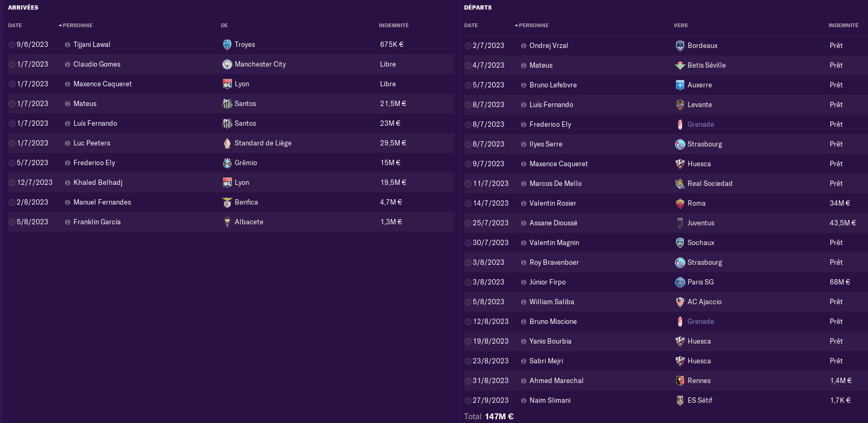868x423 pixels.
Task: Toggle checkmark on Naim Slimani 27/9/2023 row
Action: tap(468, 401)
